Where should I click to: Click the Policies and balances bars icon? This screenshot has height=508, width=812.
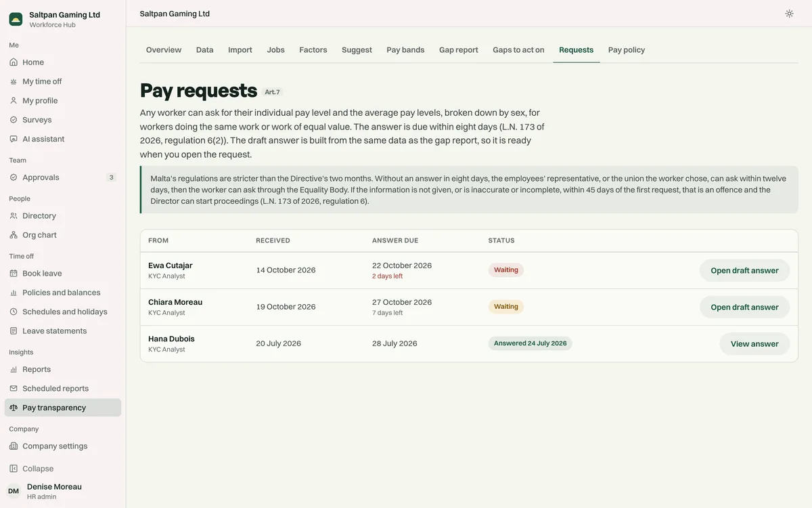(14, 293)
